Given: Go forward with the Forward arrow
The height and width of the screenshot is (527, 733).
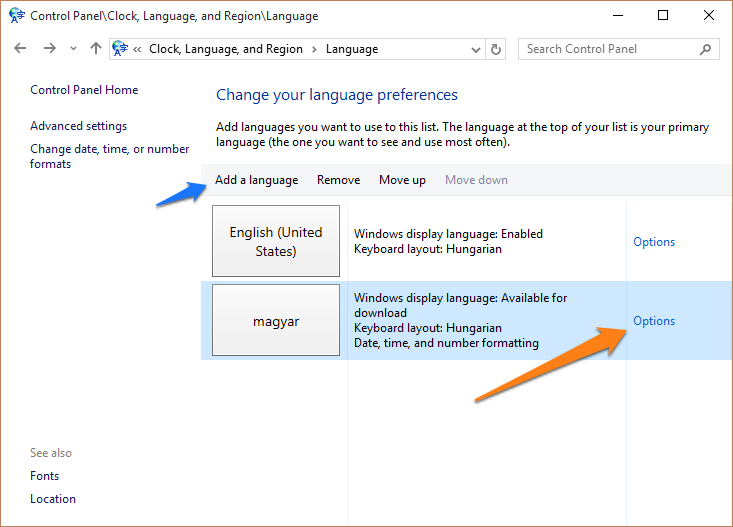Looking at the screenshot, I should click(50, 48).
